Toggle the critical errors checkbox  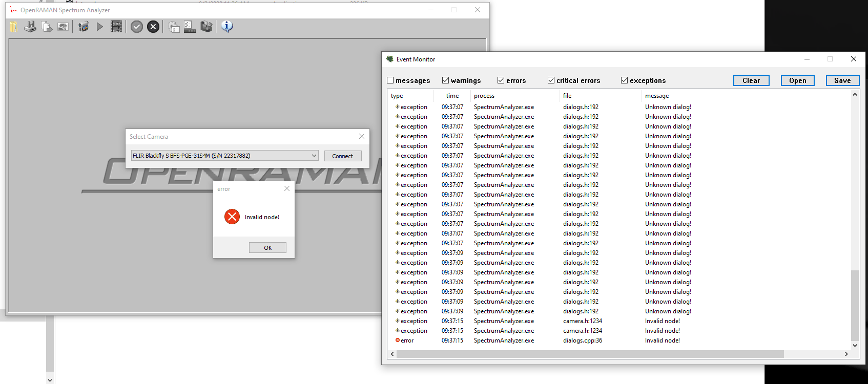[551, 80]
